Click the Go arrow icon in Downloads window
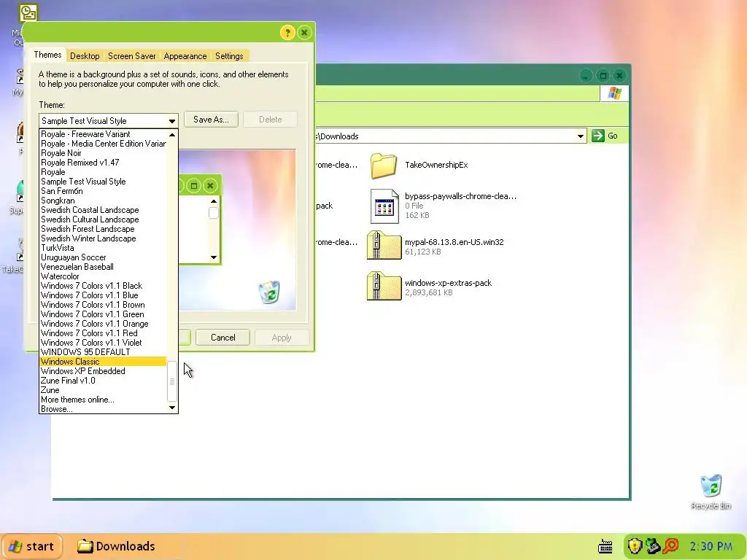This screenshot has height=560, width=747. pyautogui.click(x=598, y=136)
